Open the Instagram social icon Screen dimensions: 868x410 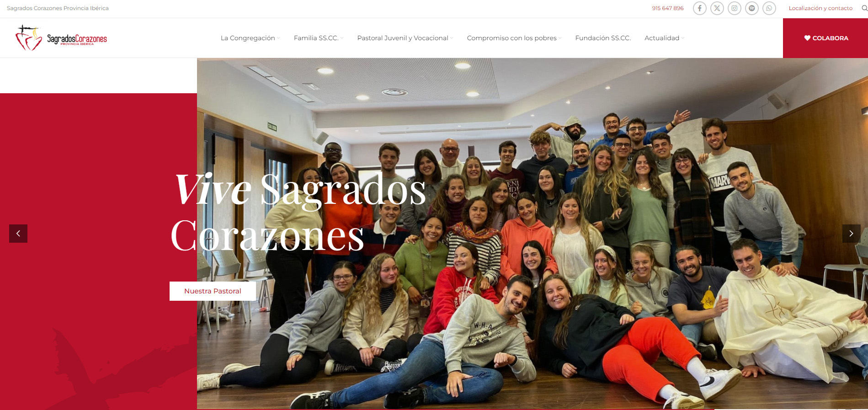click(x=734, y=8)
